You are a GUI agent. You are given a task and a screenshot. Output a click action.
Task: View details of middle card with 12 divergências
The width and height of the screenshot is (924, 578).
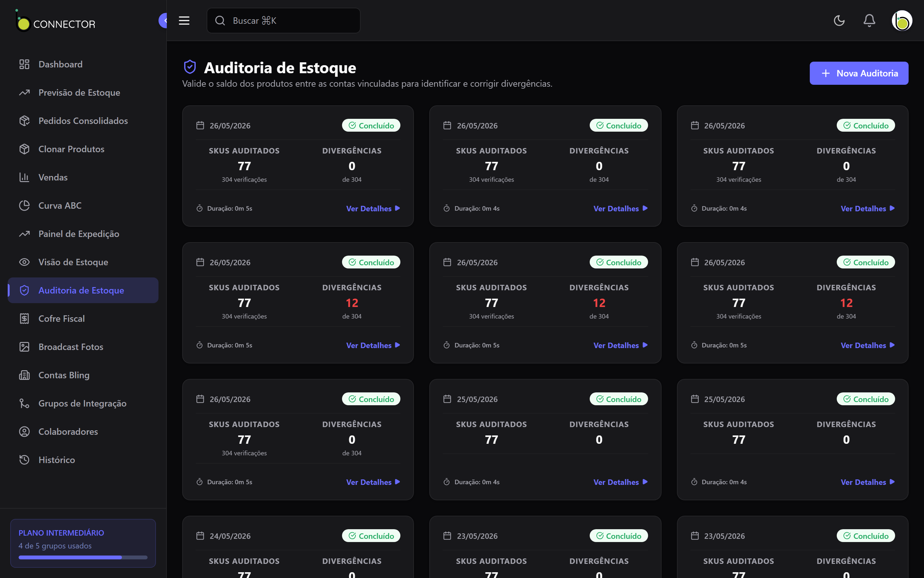620,346
